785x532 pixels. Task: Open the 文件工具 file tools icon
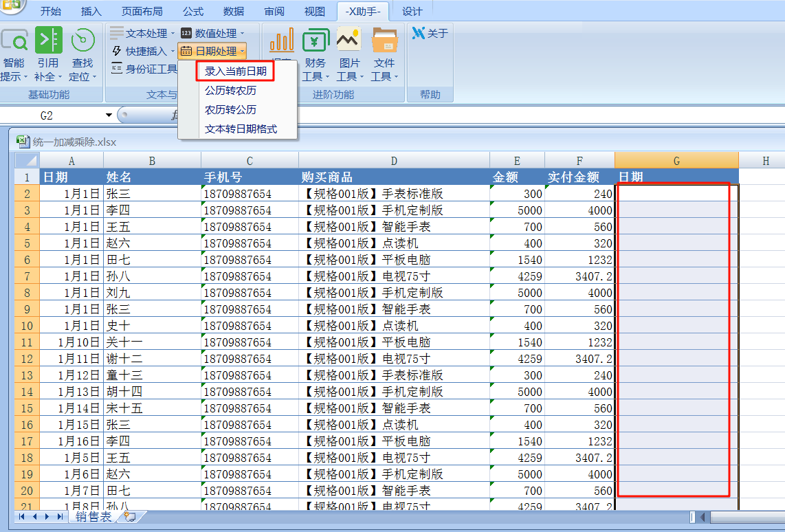(x=384, y=55)
